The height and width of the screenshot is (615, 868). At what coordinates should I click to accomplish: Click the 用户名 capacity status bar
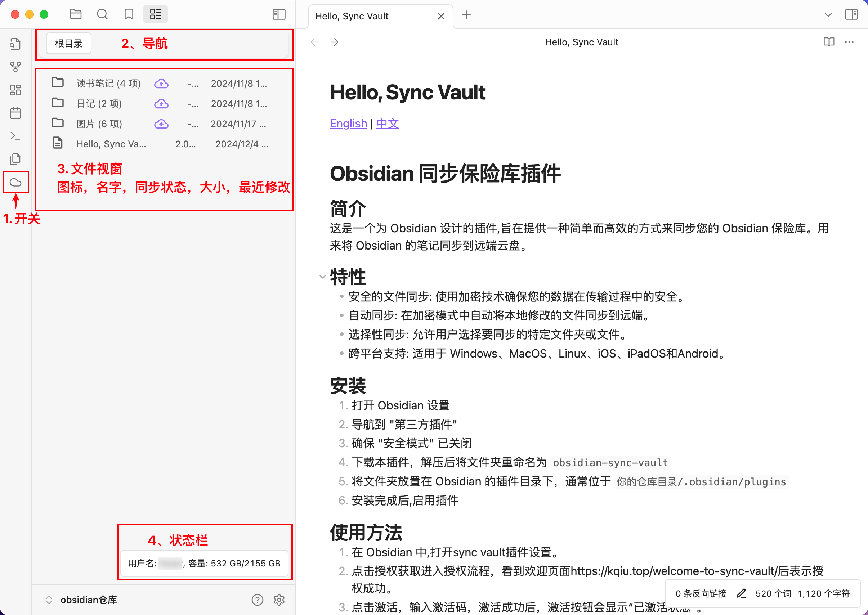coord(205,563)
